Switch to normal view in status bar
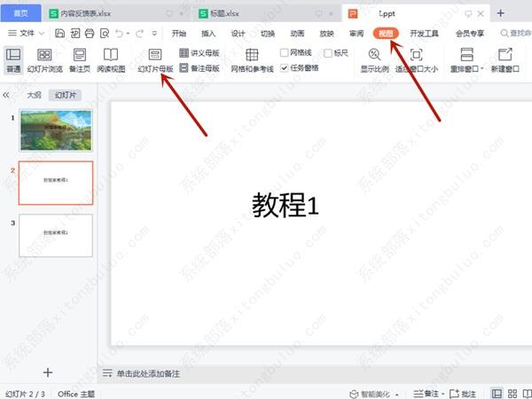This screenshot has height=399, width=532. pyautogui.click(x=497, y=394)
